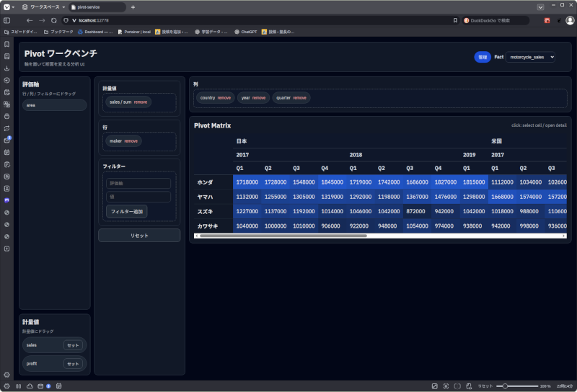This screenshot has width=577, height=392.
Task: Toggle the side panel icon beside back arrow
Action: [x=7, y=20]
